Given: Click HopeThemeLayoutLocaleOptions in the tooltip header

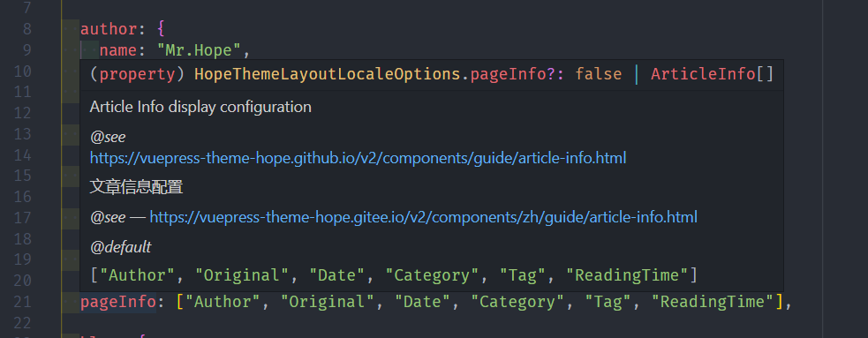Looking at the screenshot, I should 328,74.
